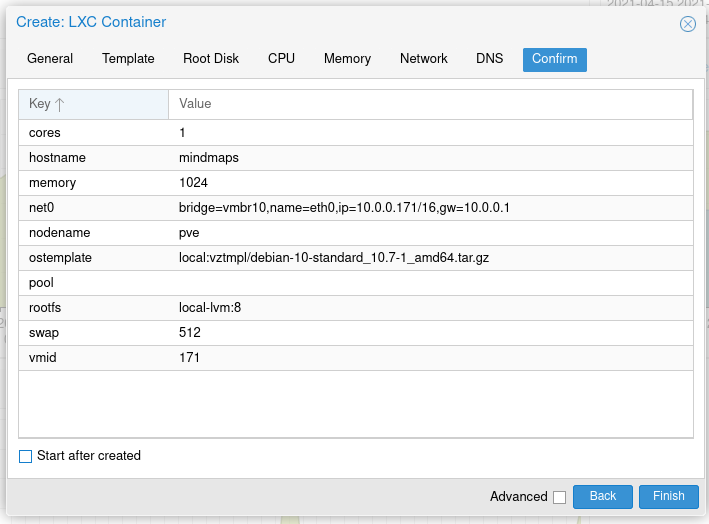The width and height of the screenshot is (709, 524).
Task: Click the Key column sort arrow
Action: click(60, 105)
